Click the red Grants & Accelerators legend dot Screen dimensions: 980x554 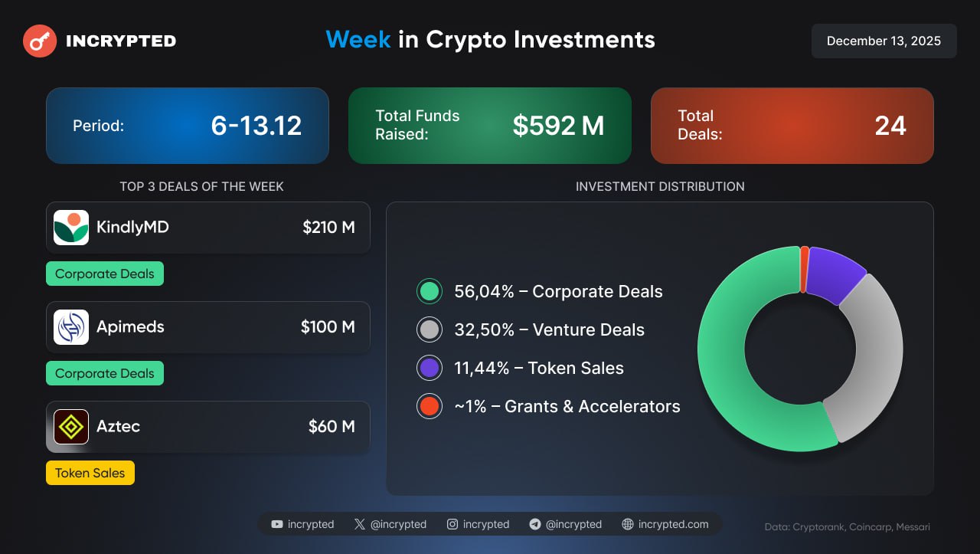(430, 406)
